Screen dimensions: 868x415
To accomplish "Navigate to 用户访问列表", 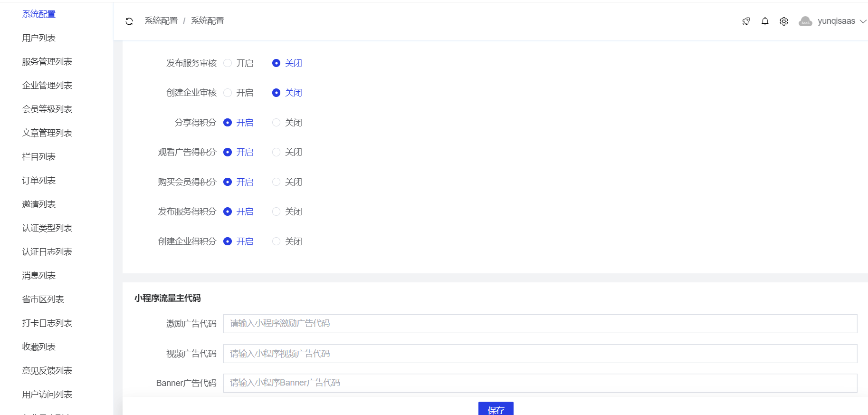I will coord(47,395).
